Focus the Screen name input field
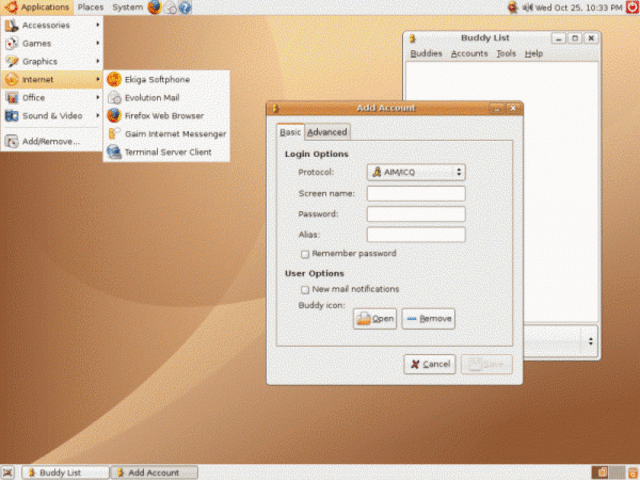This screenshot has width=640, height=480. click(416, 193)
